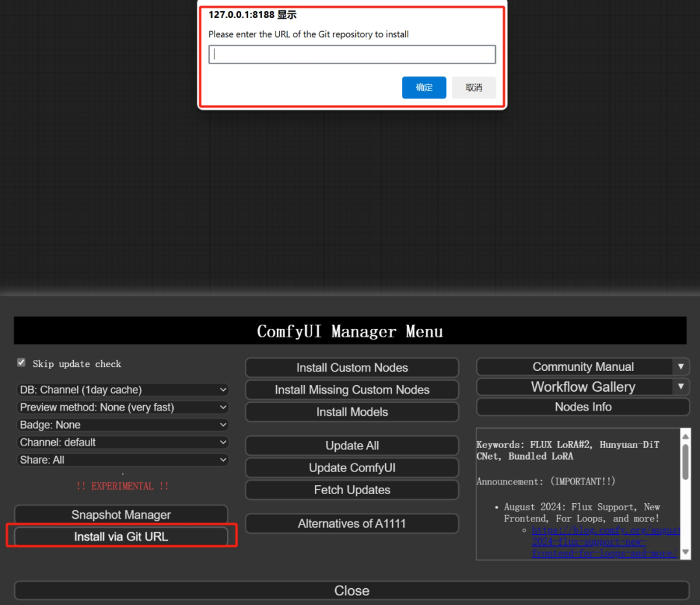Open Alternatives of A1111
700x605 pixels.
point(352,523)
